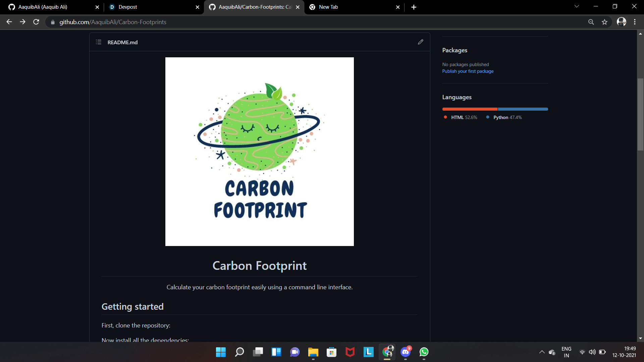Open Discord from the taskbar
The image size is (644, 362).
[406, 352]
